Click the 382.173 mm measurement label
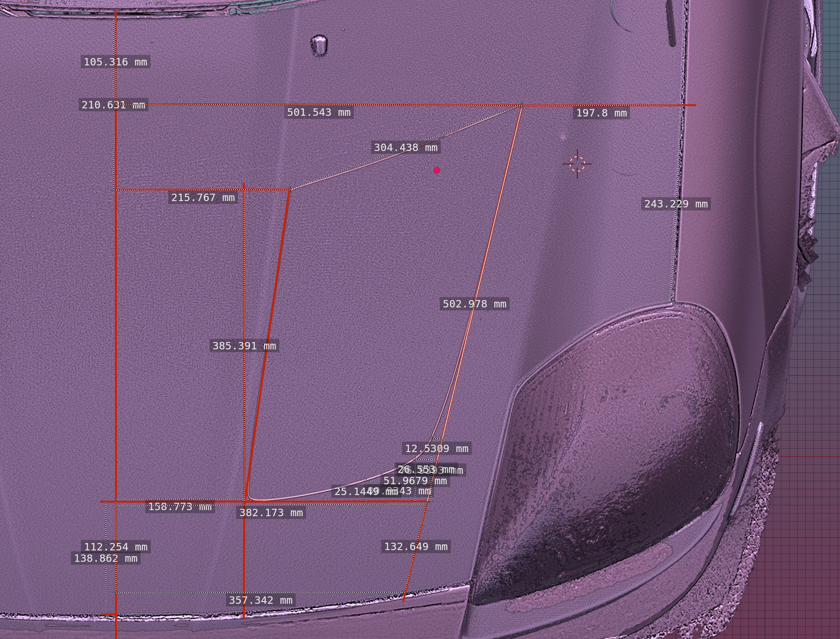The image size is (840, 639). [271, 513]
